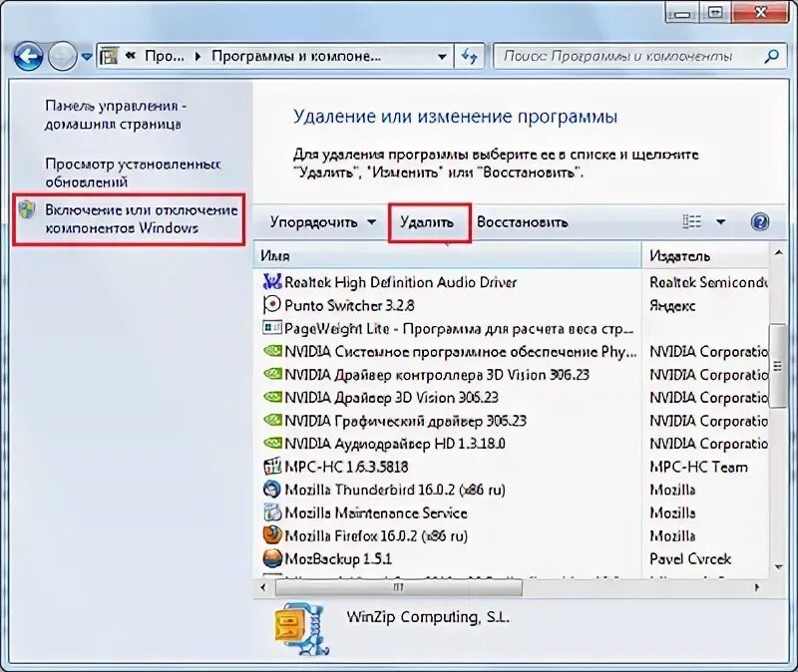
Task: Click the greyed Forward navigation arrow
Action: point(62,56)
